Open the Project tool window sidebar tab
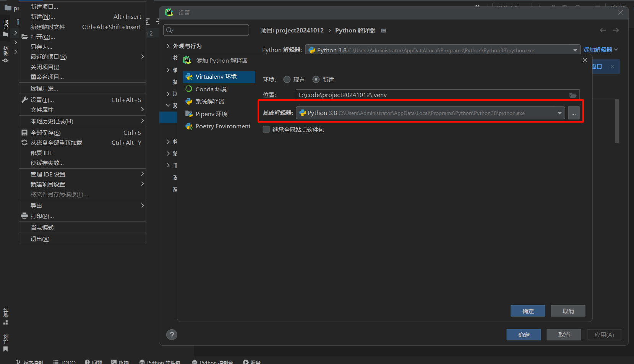This screenshot has height=364, width=634. click(6, 28)
